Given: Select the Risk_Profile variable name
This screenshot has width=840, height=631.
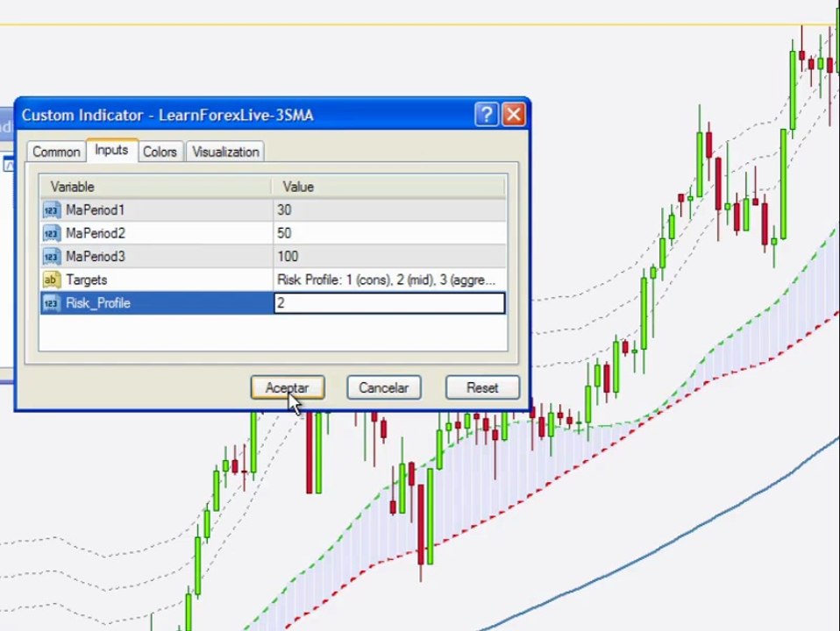Looking at the screenshot, I should tap(98, 303).
